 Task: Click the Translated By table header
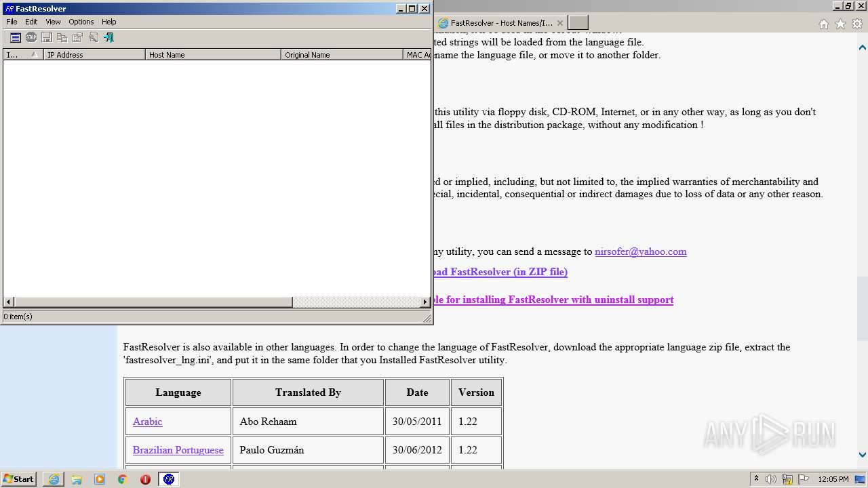[308, 392]
